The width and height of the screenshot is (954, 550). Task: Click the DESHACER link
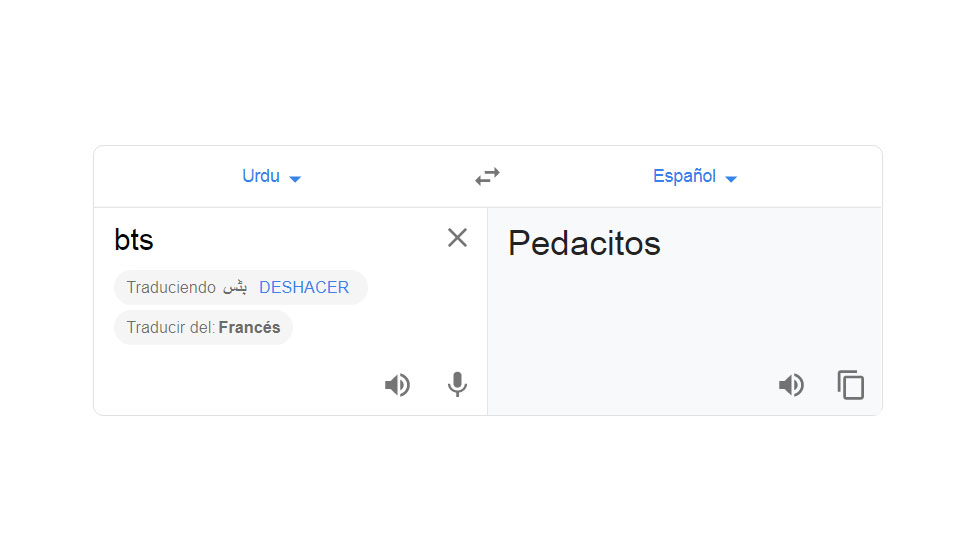[x=304, y=288]
